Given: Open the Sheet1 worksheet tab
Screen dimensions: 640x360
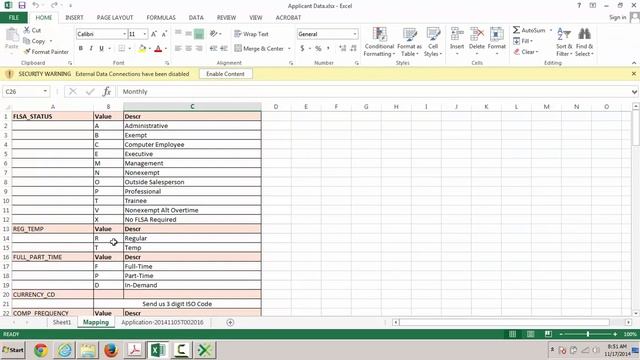Looking at the screenshot, I should (x=62, y=322).
